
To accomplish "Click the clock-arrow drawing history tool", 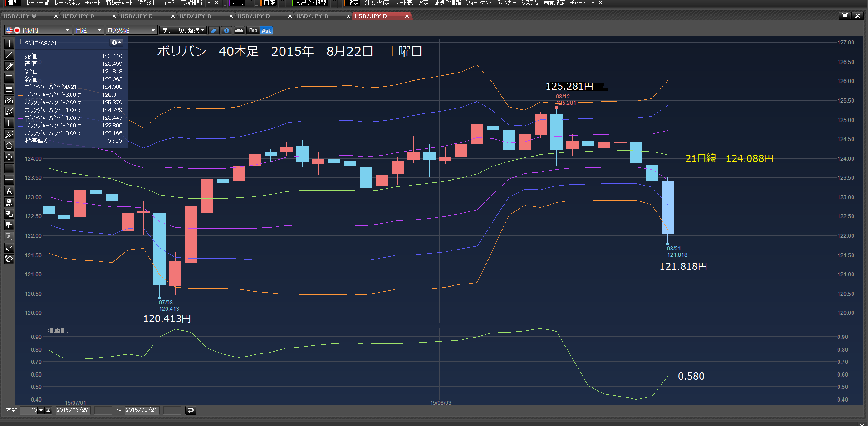I will pos(9,214).
